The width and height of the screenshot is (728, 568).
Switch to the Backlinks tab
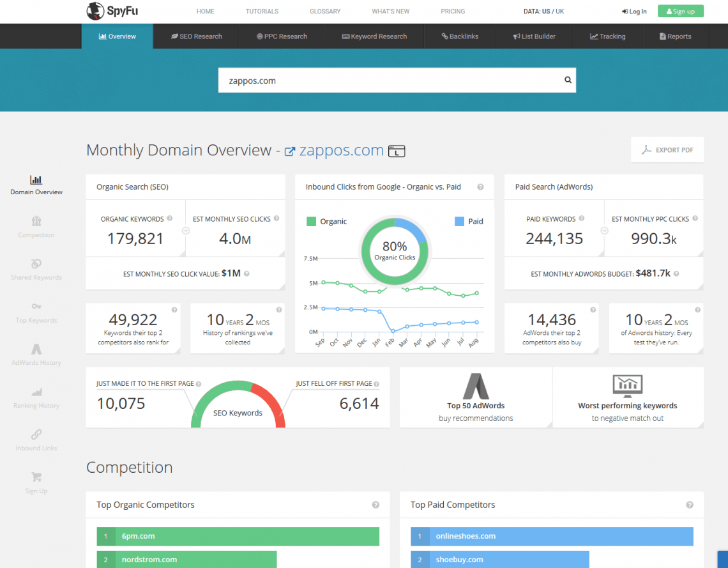(x=460, y=36)
